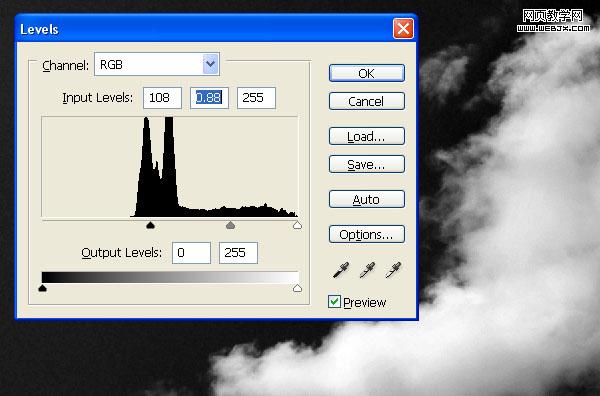Click the output levels field showing 255
This screenshot has width=600, height=396.
[x=238, y=253]
